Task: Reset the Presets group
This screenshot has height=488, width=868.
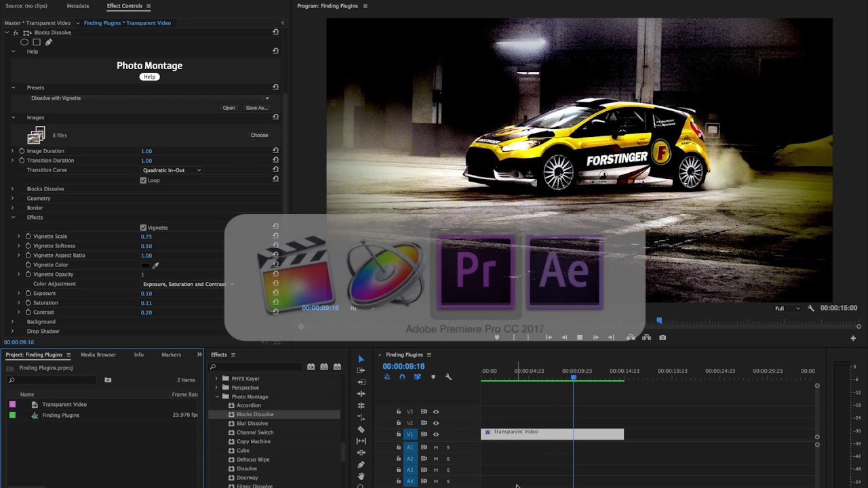Action: 275,87
